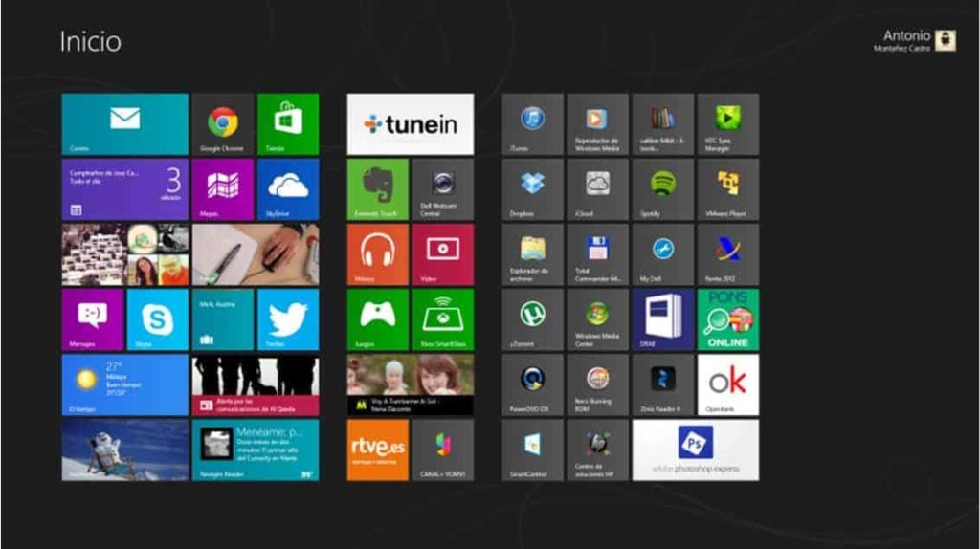The height and width of the screenshot is (549, 980).
Task: Open the Correo mail tile
Action: point(124,123)
